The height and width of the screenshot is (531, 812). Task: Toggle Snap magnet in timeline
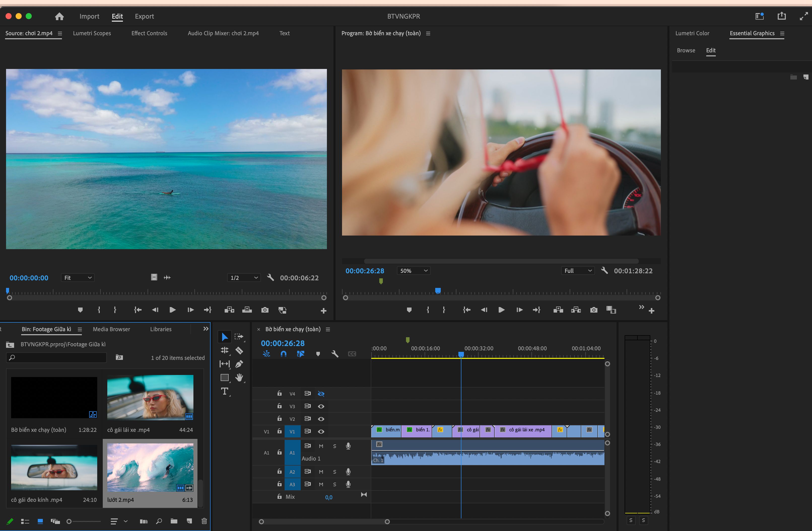click(284, 354)
